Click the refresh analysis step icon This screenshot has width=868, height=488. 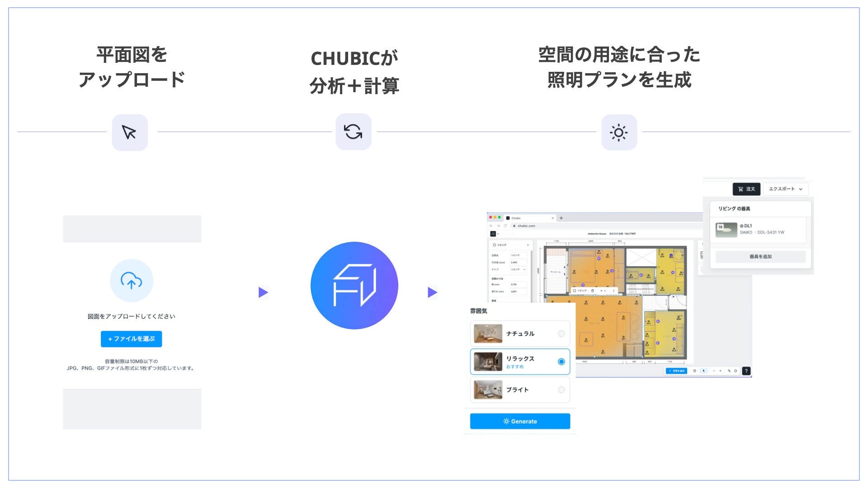point(353,132)
